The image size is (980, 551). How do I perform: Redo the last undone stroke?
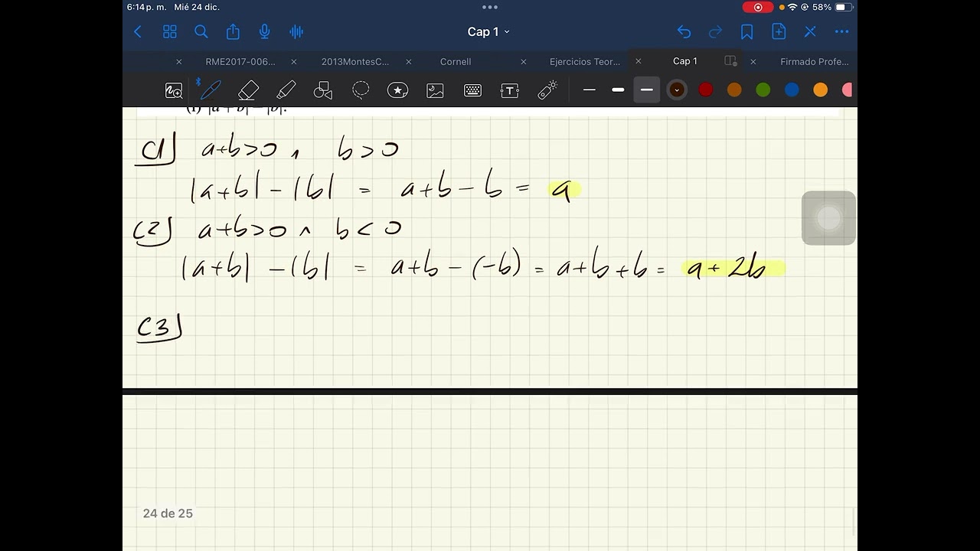pos(716,31)
